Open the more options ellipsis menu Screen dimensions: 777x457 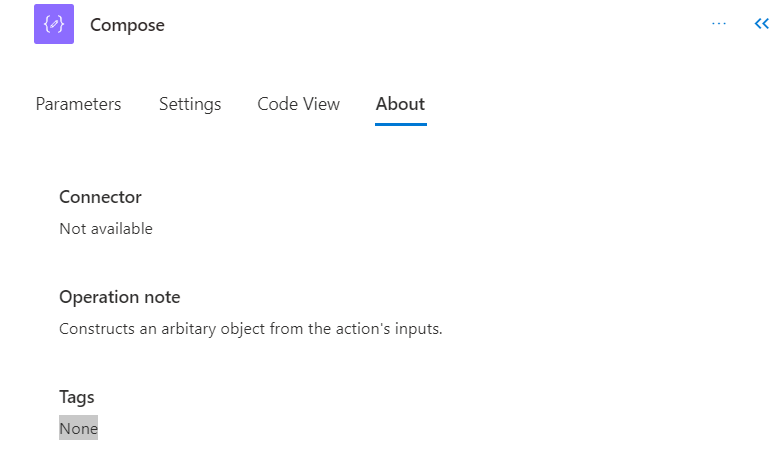pyautogui.click(x=719, y=24)
